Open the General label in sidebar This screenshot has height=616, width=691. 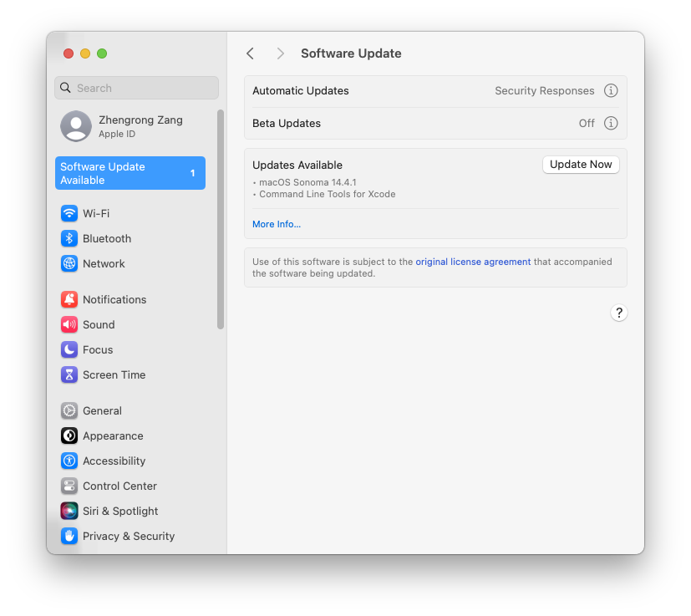[102, 410]
